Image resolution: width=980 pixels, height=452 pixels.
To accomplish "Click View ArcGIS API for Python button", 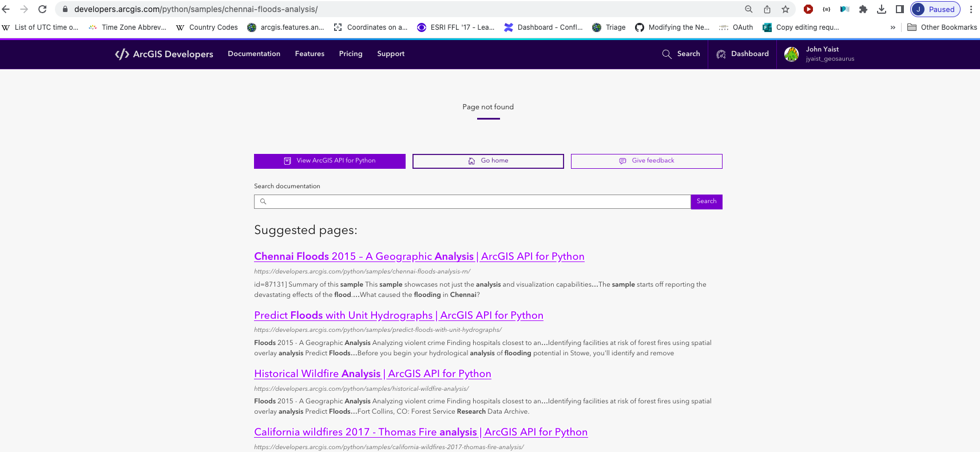I will pos(330,161).
